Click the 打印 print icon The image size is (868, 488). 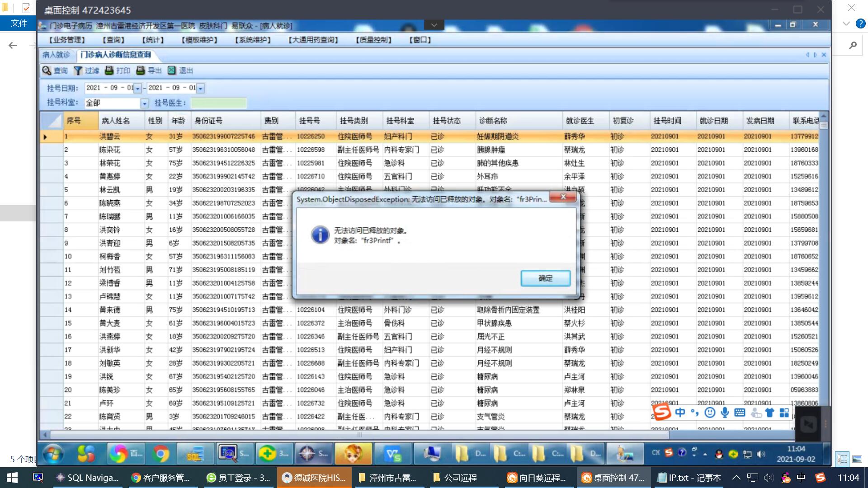109,70
